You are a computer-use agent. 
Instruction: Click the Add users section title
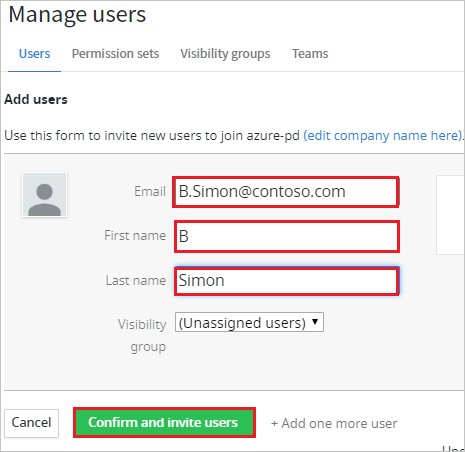36,99
